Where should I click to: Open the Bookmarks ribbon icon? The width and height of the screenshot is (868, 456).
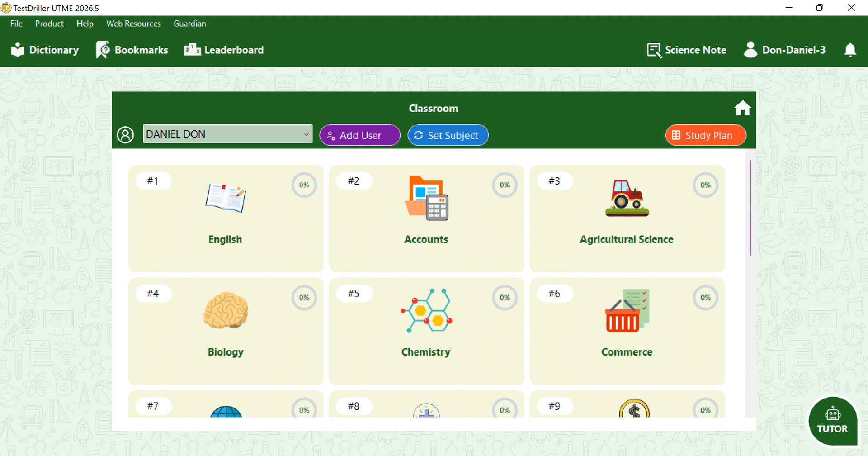103,50
